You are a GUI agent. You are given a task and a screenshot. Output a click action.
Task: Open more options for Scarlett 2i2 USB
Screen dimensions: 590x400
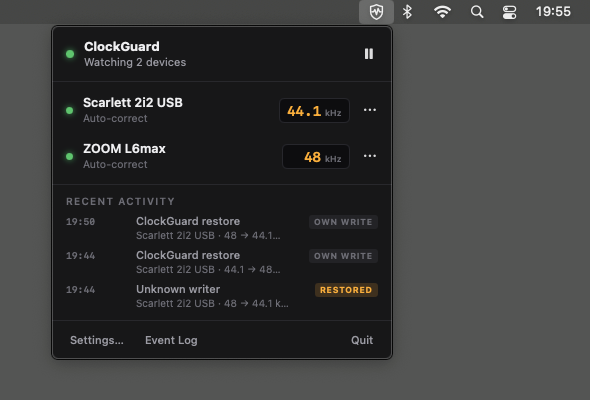(370, 110)
